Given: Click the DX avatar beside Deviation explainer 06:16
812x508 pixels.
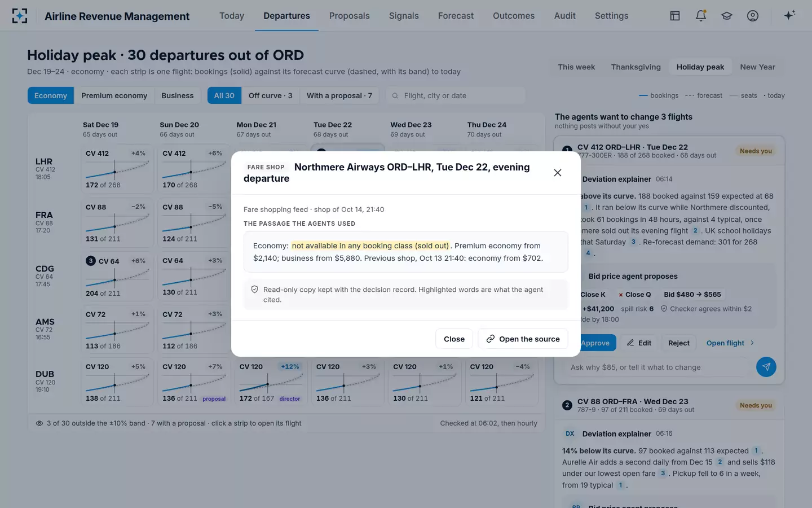Looking at the screenshot, I should 570,433.
